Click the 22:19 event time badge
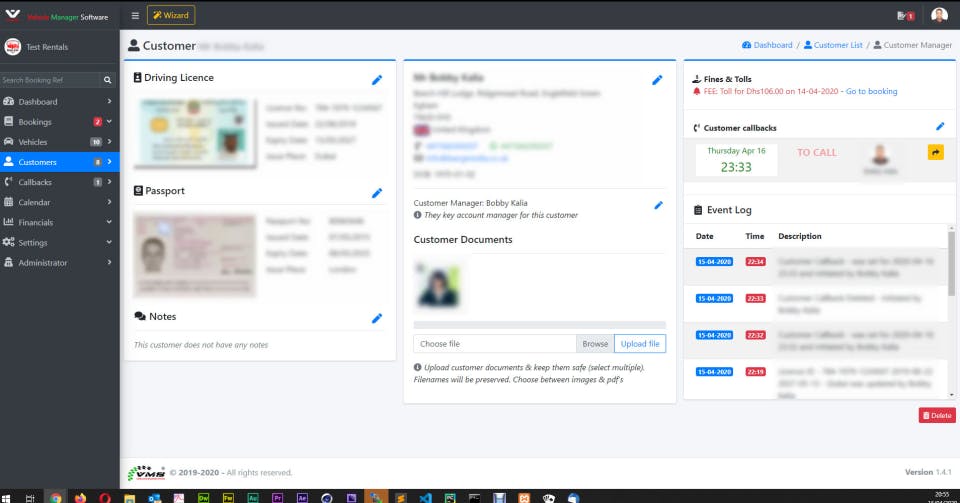The image size is (960, 503). (755, 372)
